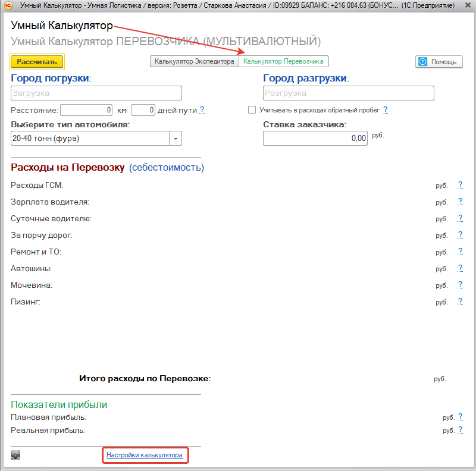
Task: Click the Расходы ГСМ label
Action: point(37,185)
